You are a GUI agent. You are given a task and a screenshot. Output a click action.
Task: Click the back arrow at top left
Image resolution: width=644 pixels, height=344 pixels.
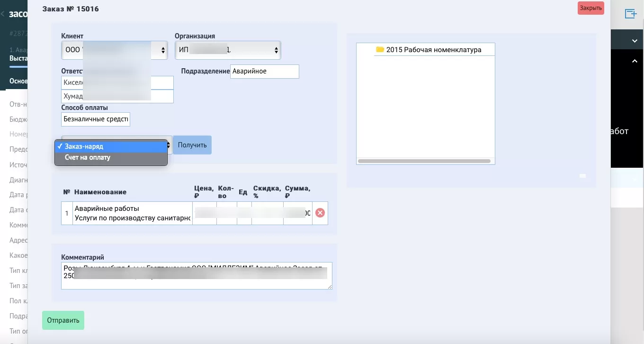point(3,14)
